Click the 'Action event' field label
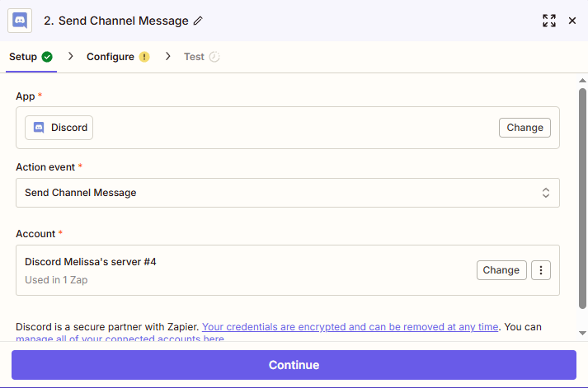The height and width of the screenshot is (388, 588). tap(45, 167)
